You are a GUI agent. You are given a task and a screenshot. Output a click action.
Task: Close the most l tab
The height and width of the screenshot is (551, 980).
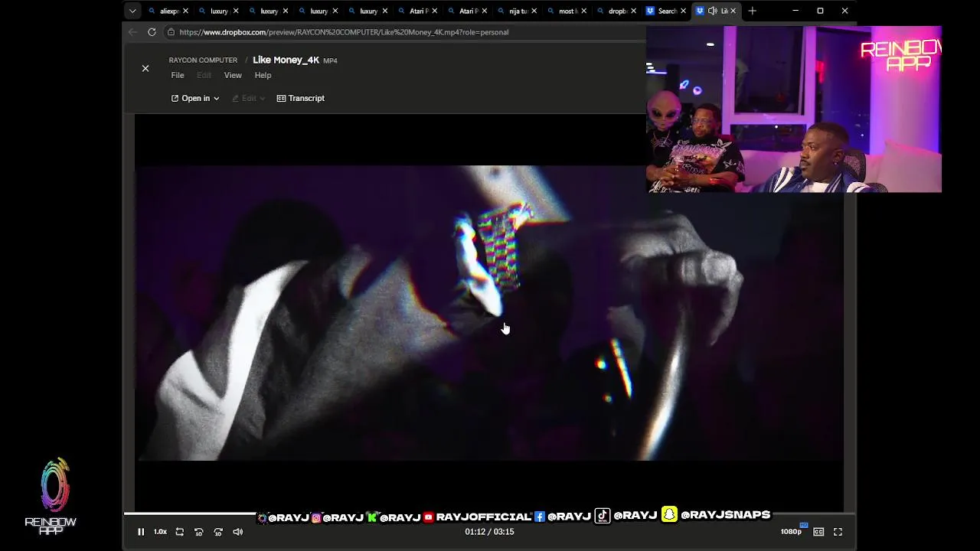pos(583,11)
